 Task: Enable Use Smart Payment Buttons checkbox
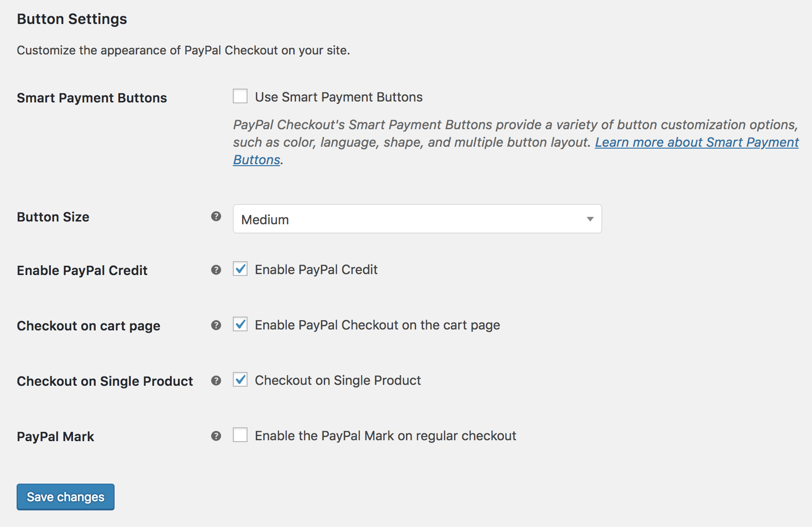point(240,96)
